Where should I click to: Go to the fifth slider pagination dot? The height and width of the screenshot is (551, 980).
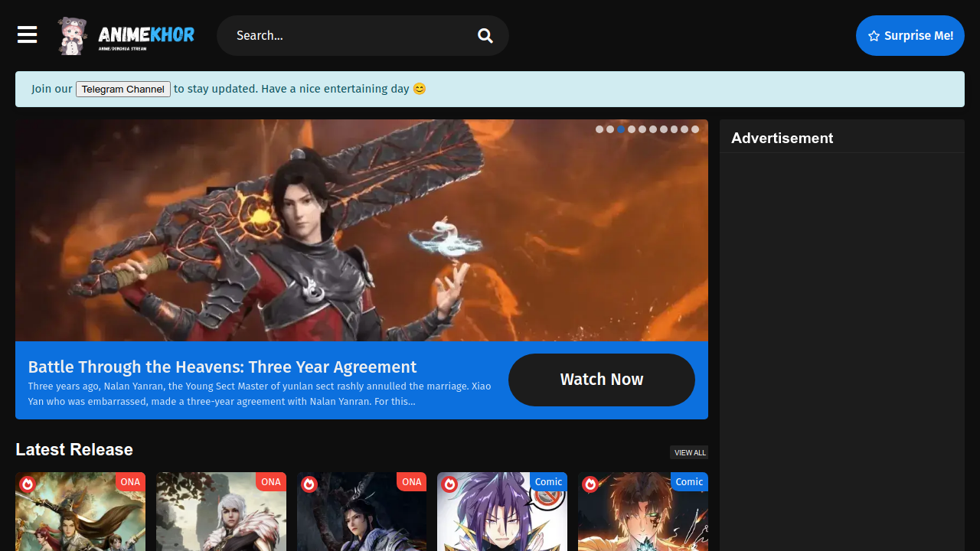pos(642,129)
